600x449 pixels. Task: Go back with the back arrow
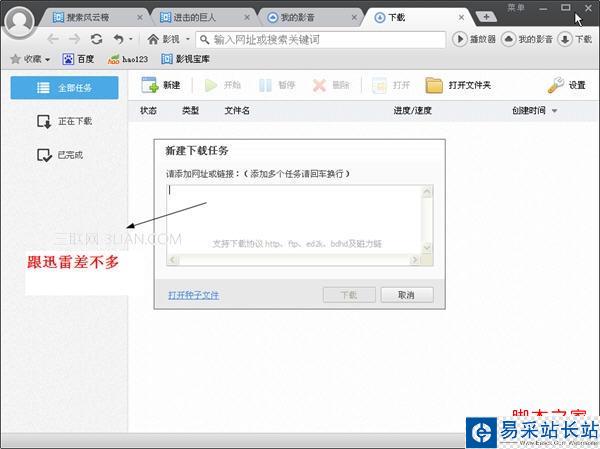coord(53,39)
